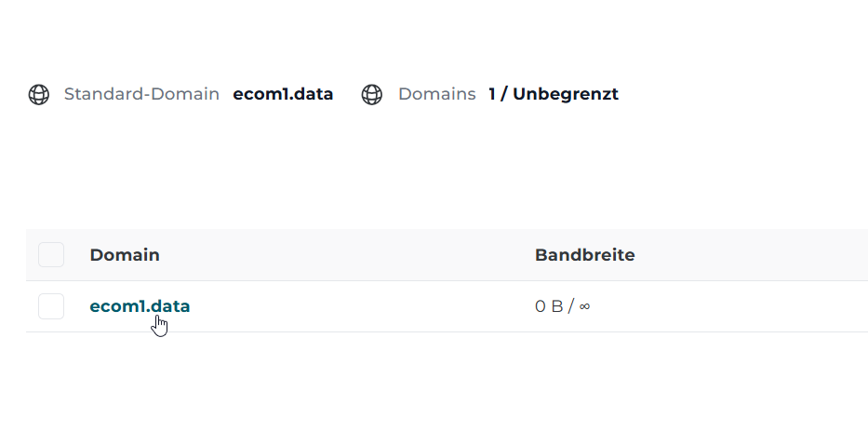Image resolution: width=868 pixels, height=446 pixels.
Task: Click the ".data" ending of the bold standard domain
Action: [312, 94]
